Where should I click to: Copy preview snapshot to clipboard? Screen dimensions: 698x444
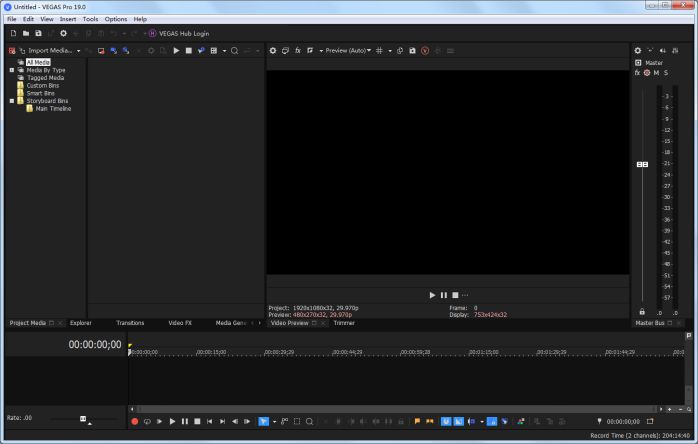click(x=400, y=51)
